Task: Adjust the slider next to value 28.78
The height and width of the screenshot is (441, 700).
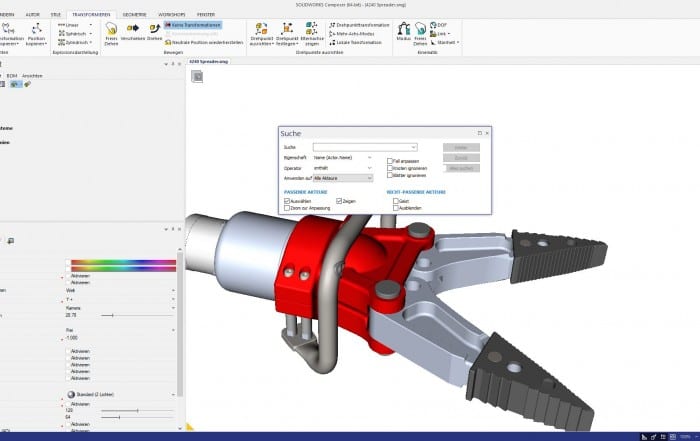Action: click(x=137, y=315)
